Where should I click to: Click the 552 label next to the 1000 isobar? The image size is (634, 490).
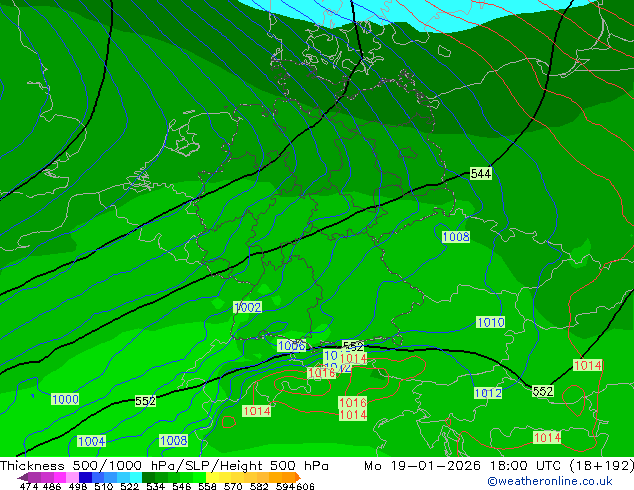coord(145,401)
